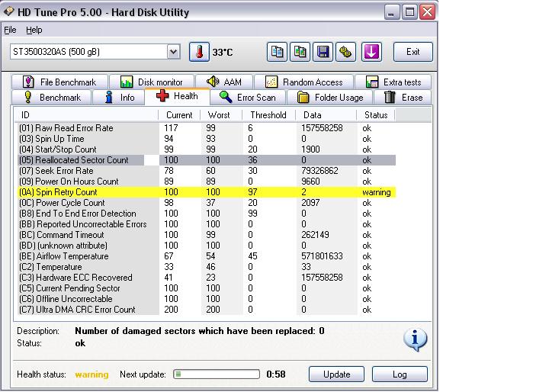Image resolution: width=549 pixels, height=392 pixels.
Task: Open the Help menu
Action: click(34, 31)
